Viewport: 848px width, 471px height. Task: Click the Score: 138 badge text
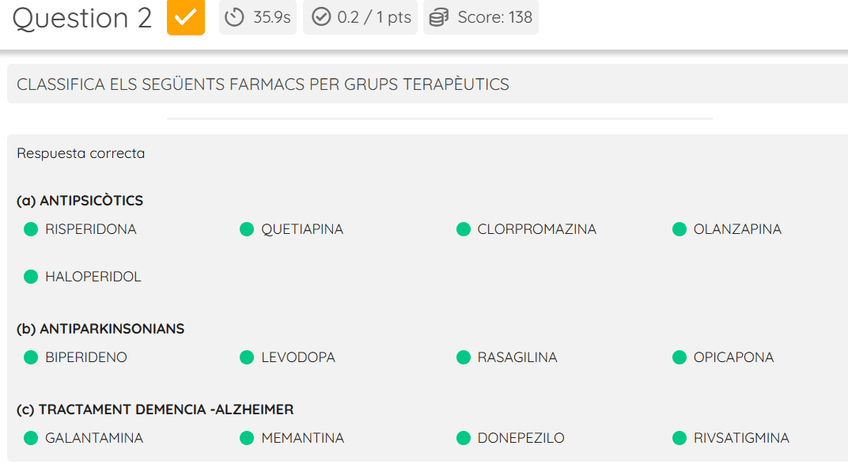pyautogui.click(x=494, y=18)
